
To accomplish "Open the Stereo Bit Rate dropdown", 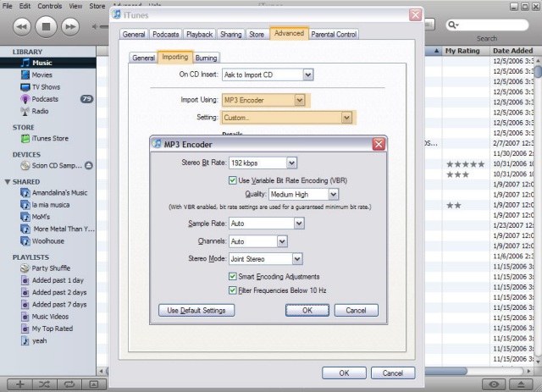I will tap(263, 163).
